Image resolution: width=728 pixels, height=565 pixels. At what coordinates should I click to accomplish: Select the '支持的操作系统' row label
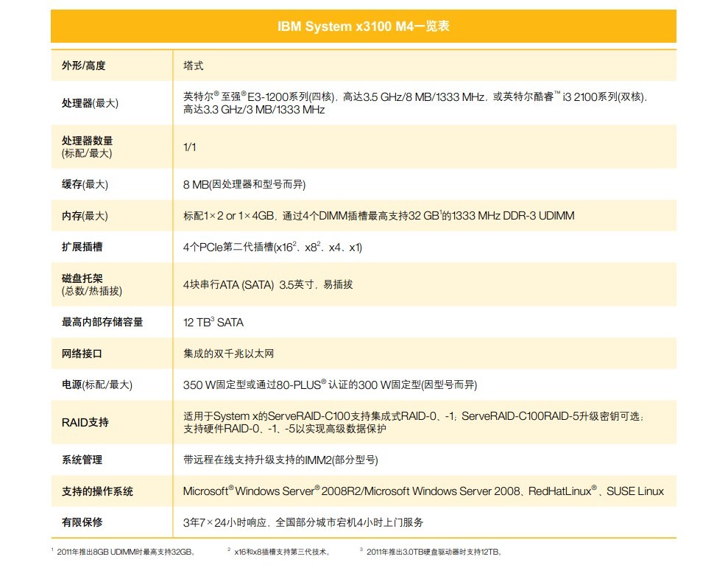pyautogui.click(x=97, y=491)
